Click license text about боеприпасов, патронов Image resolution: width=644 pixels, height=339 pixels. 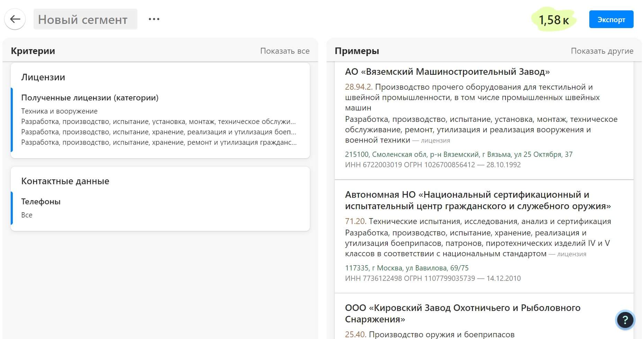(478, 243)
